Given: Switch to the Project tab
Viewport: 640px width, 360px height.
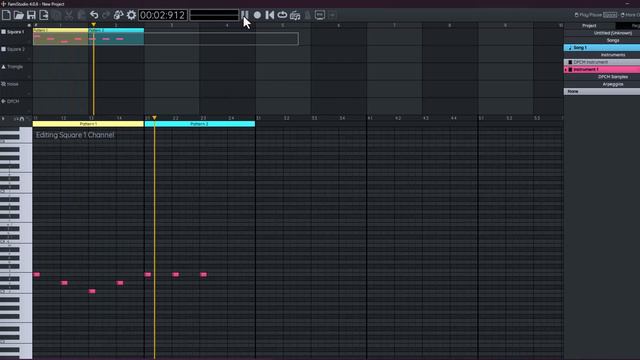Looking at the screenshot, I should point(589,25).
